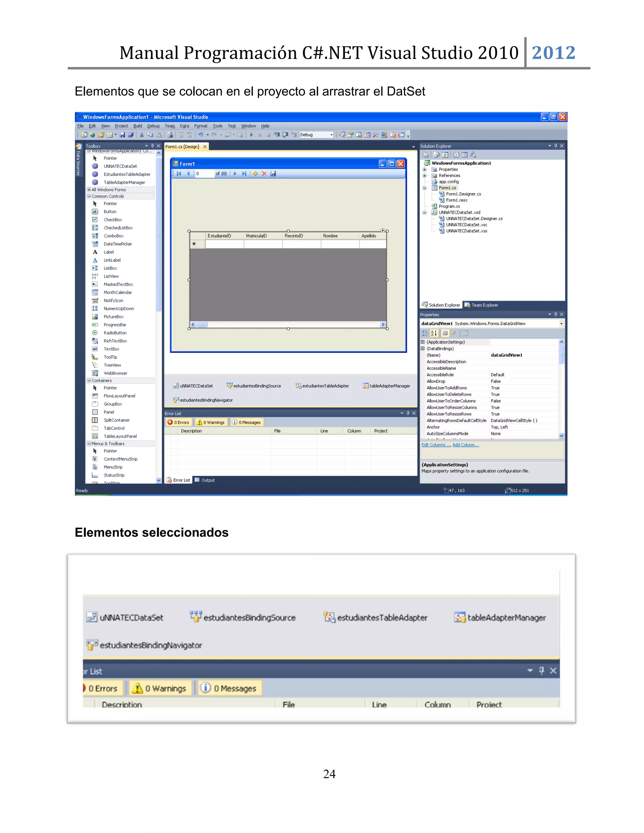Image resolution: width=644 pixels, height=833 pixels.
Task: Select the TextBox control in Toolbox
Action: pos(111,349)
